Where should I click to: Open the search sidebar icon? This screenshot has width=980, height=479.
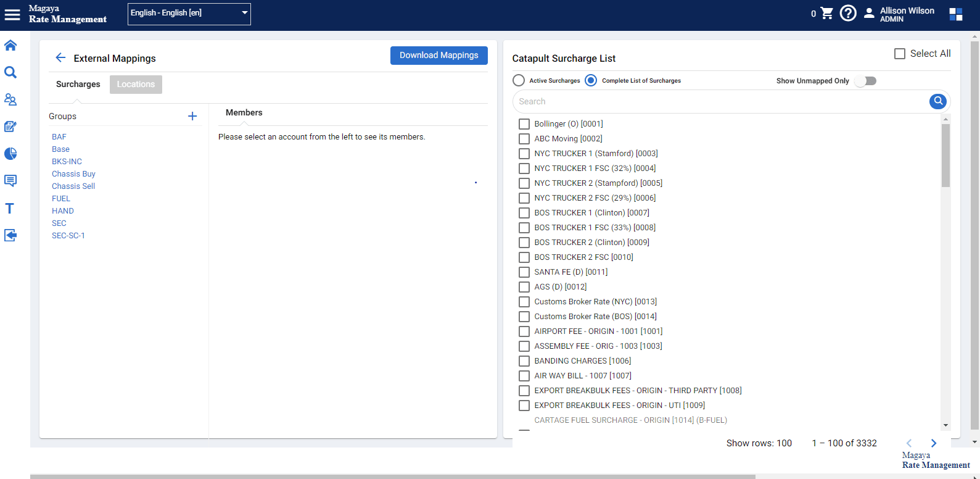(10, 72)
